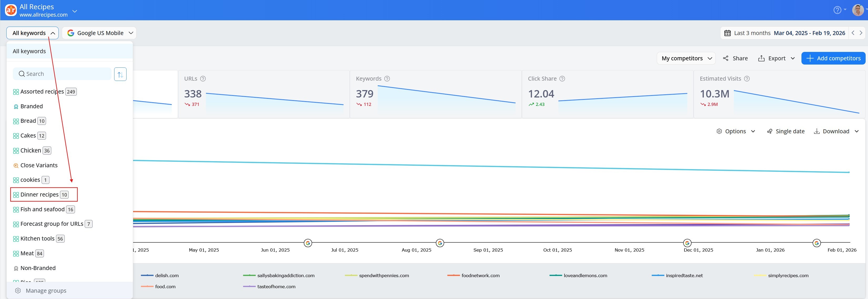This screenshot has height=299, width=868.
Task: Toggle delish.com legend line
Action: [x=160, y=276]
